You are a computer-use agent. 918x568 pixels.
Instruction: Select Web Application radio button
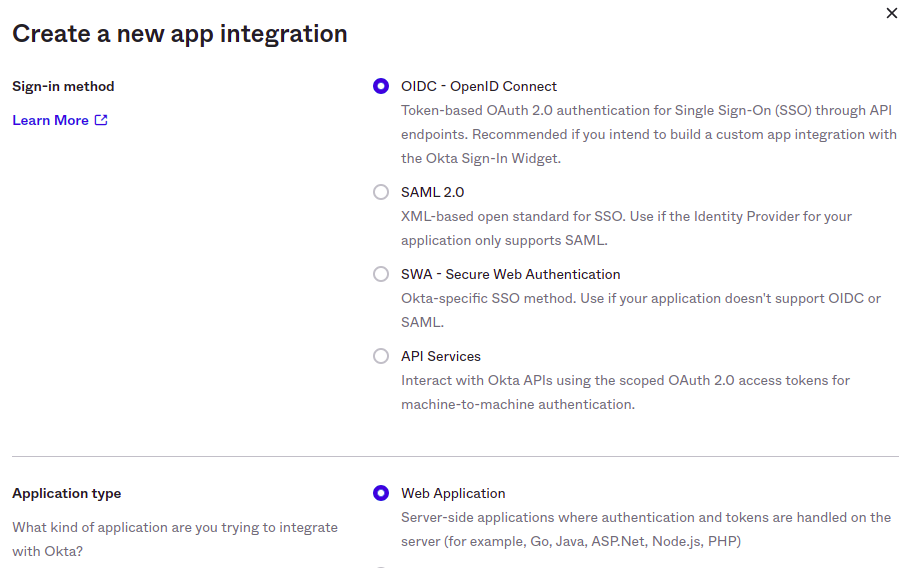tap(381, 493)
